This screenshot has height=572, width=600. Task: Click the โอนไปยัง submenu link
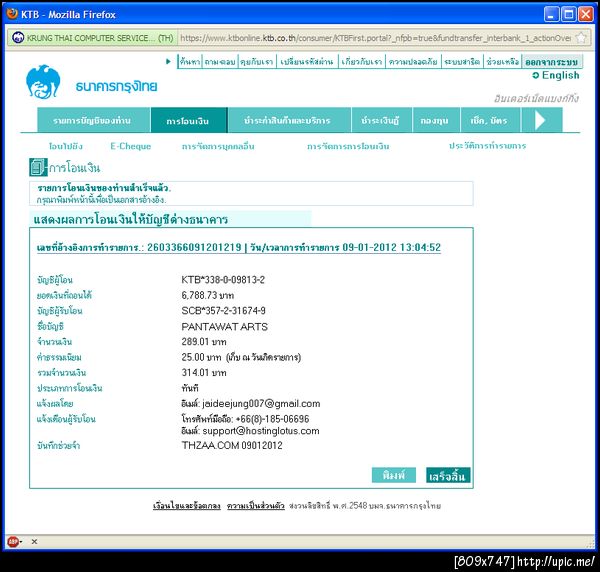[x=66, y=146]
